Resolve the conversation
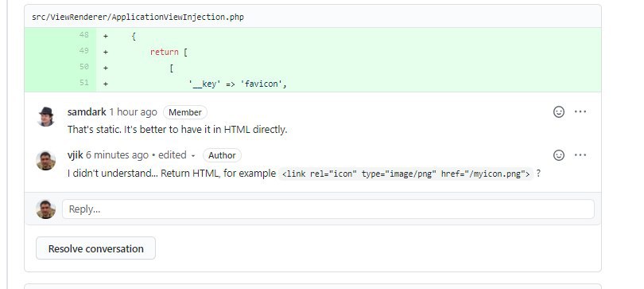 coord(95,248)
